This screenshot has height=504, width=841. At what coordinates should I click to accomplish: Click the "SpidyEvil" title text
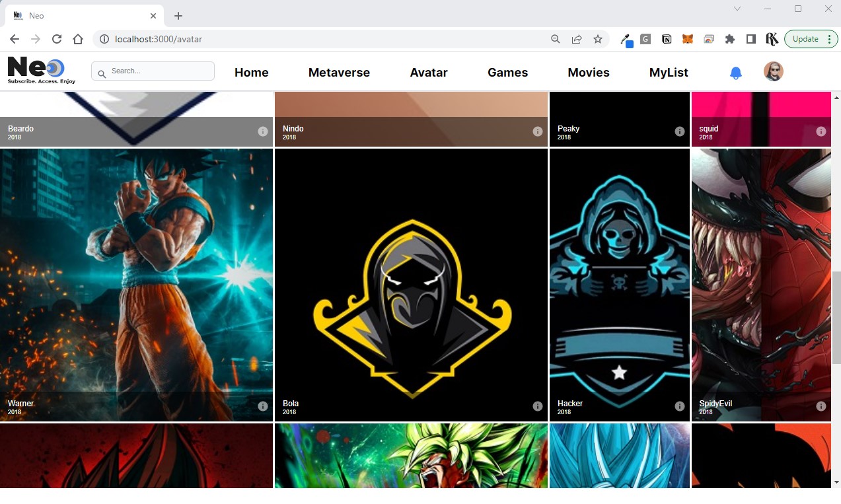(715, 404)
